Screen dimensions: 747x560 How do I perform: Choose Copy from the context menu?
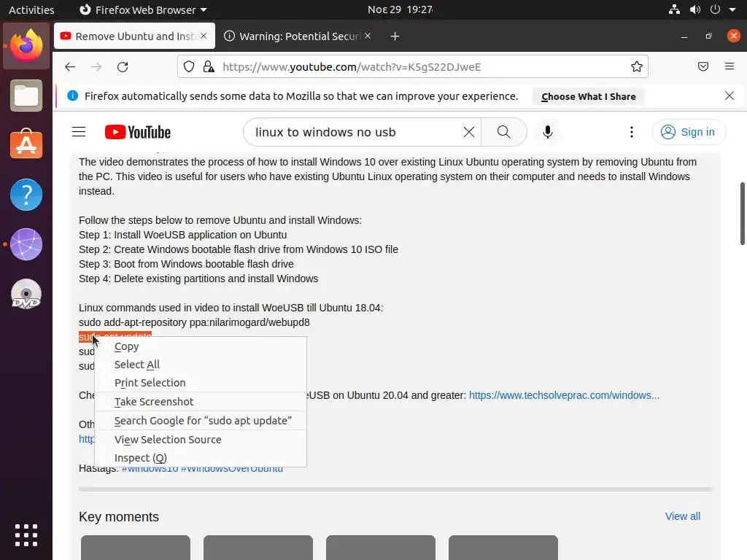tap(201, 346)
